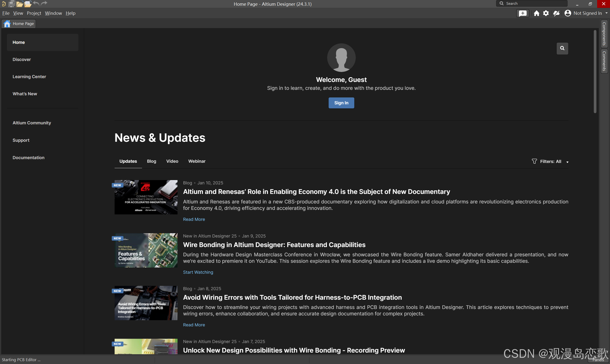Click the Open Any Document icon
This screenshot has width=610, height=364.
click(28, 4)
